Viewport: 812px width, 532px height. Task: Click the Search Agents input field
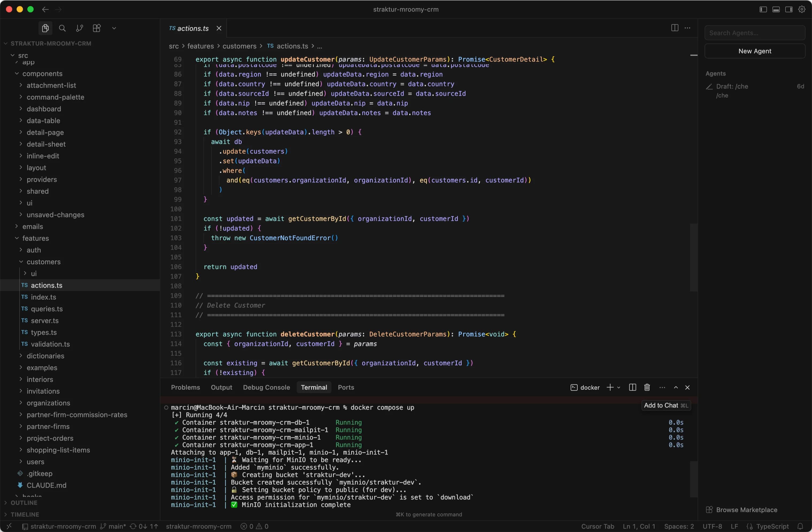pos(755,33)
